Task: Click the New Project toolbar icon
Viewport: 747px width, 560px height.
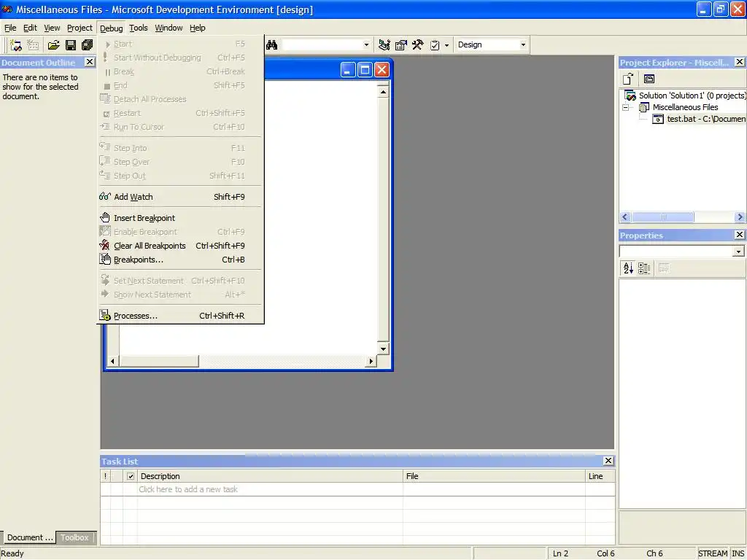Action: click(x=16, y=44)
